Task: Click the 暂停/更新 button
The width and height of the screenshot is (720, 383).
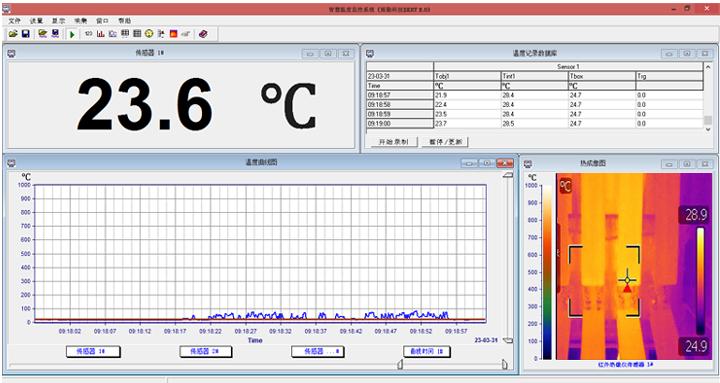Action: tap(445, 142)
